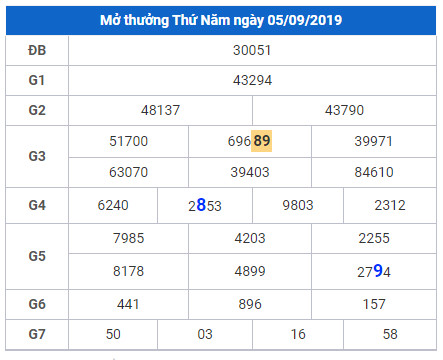This screenshot has height=360, width=443.
Task: Click the G2 number 48137
Action: [x=160, y=110]
